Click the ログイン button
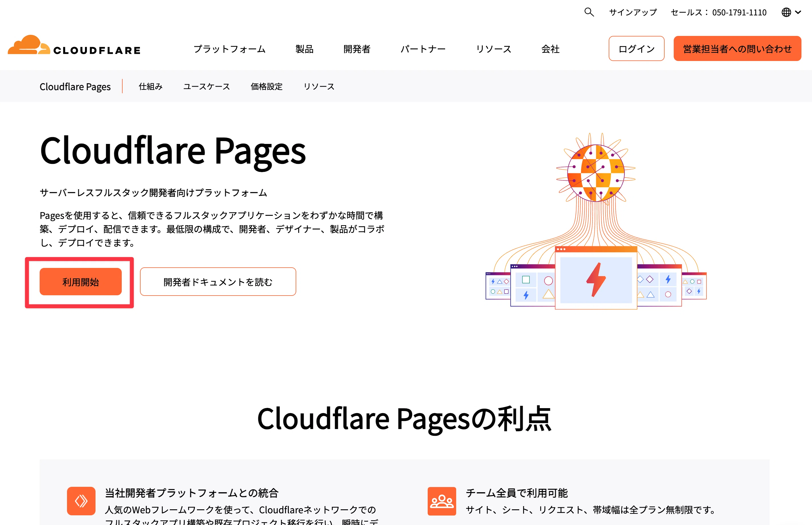 point(636,48)
